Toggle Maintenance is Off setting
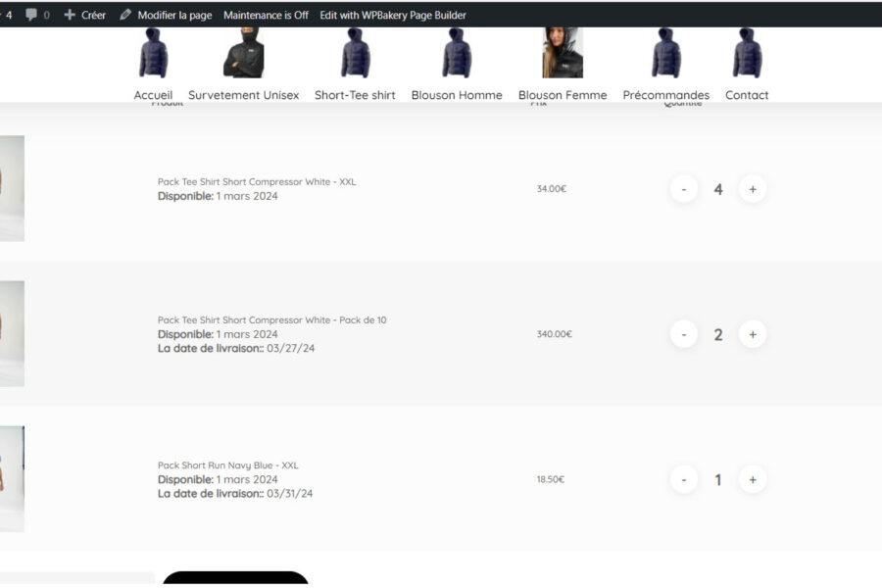The width and height of the screenshot is (882, 588). click(x=266, y=16)
